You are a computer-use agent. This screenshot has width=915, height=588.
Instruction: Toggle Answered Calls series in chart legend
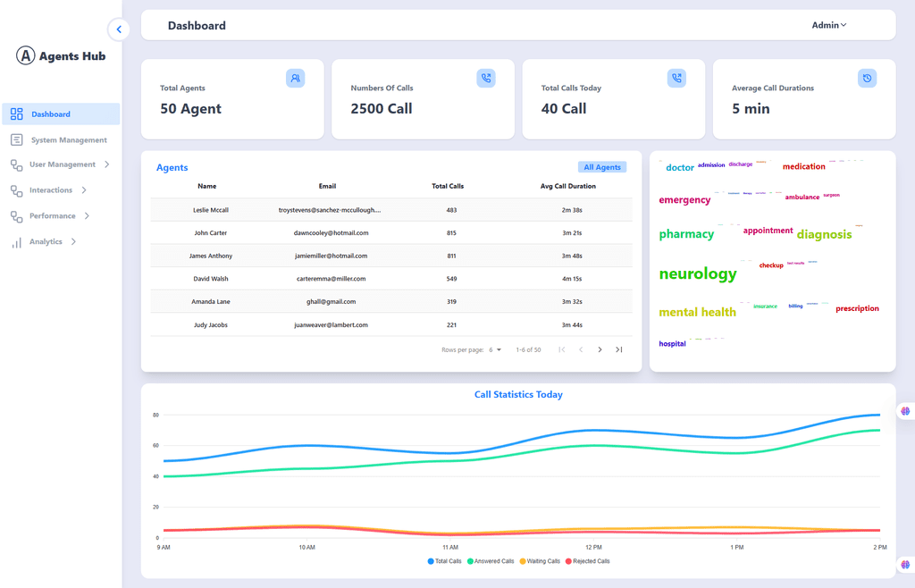click(x=489, y=561)
